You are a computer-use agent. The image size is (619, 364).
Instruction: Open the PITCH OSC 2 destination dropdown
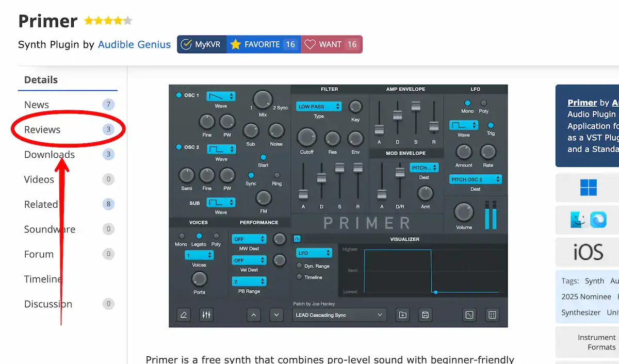[x=475, y=179]
